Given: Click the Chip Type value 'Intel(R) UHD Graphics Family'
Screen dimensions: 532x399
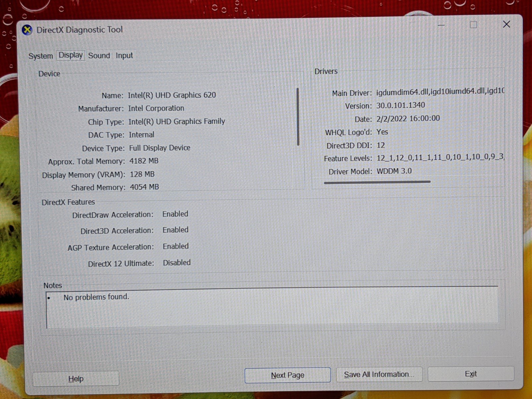Looking at the screenshot, I should pyautogui.click(x=177, y=121).
